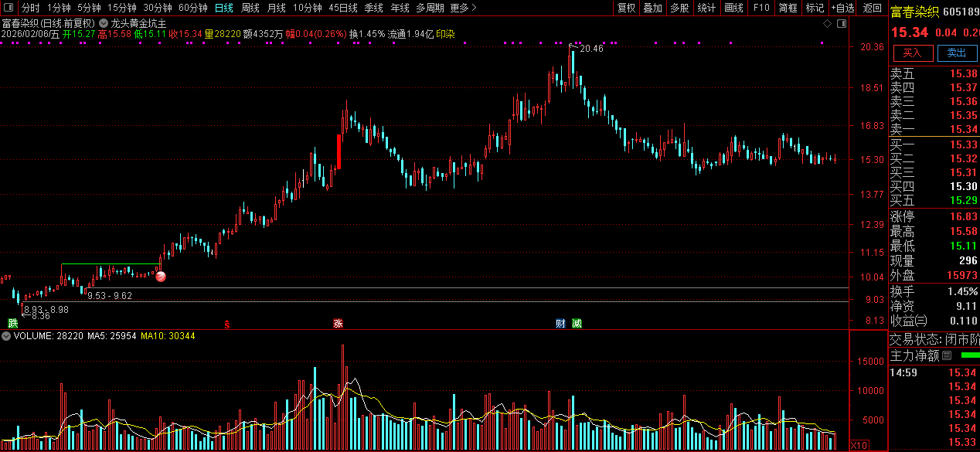Open the 收益(三) quarterly earnings toggle

click(x=908, y=321)
